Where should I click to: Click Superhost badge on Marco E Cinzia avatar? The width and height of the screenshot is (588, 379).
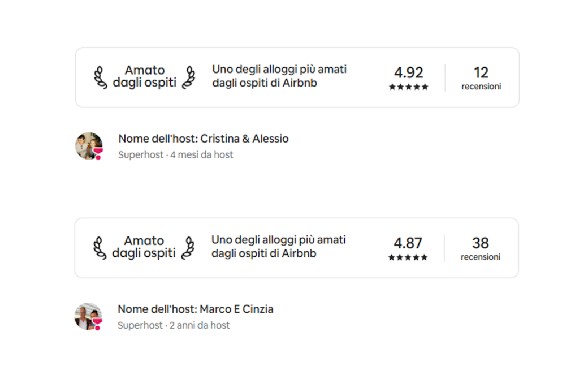click(x=97, y=324)
